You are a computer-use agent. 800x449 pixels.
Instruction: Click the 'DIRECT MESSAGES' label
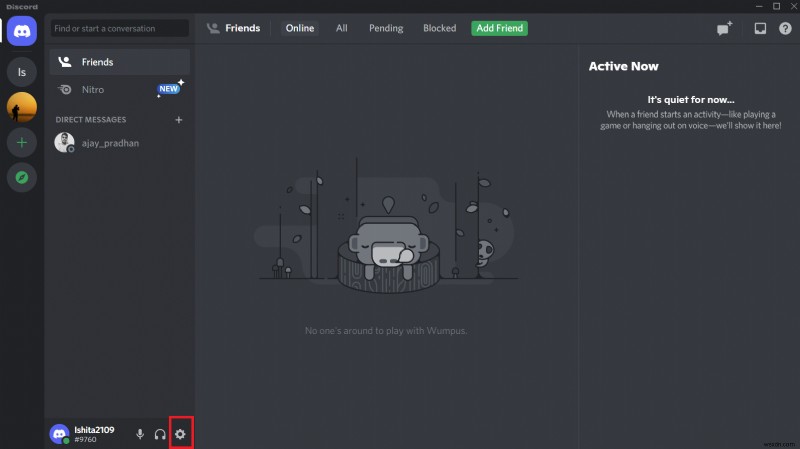click(91, 119)
